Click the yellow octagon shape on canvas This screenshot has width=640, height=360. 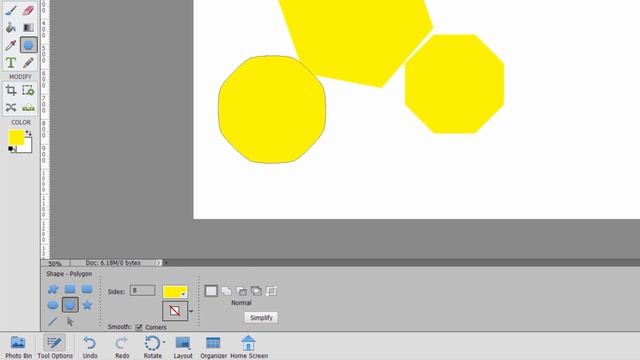click(454, 84)
